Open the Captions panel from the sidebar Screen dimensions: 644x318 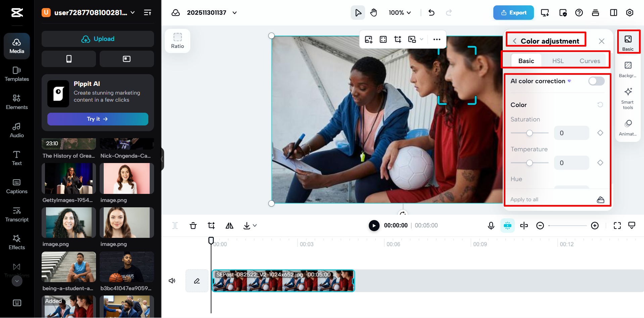pyautogui.click(x=16, y=186)
